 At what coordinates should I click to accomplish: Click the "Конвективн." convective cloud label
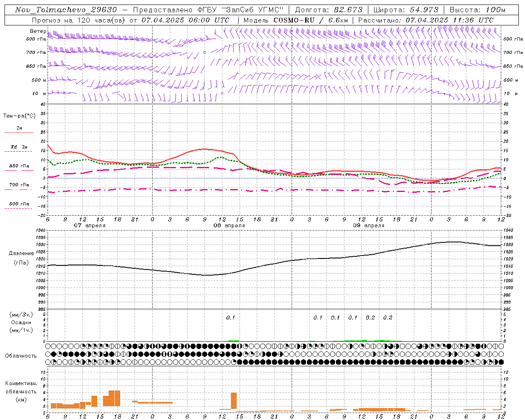(21, 383)
